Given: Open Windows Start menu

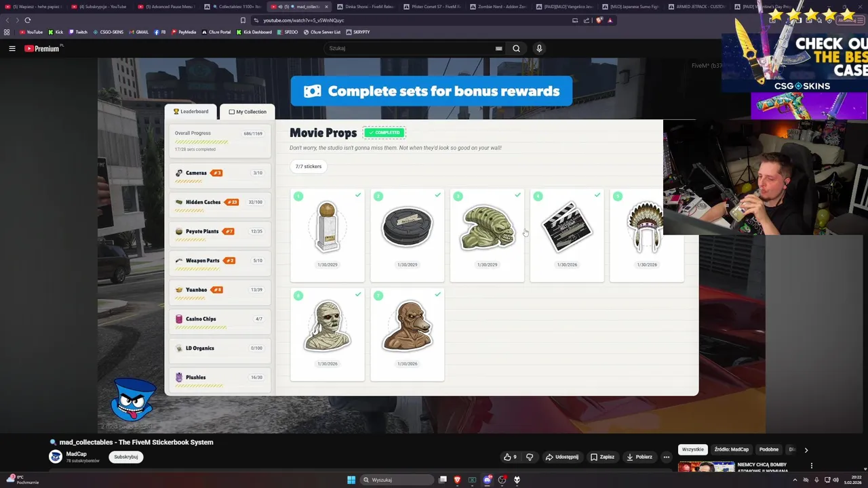Looking at the screenshot, I should [x=351, y=480].
